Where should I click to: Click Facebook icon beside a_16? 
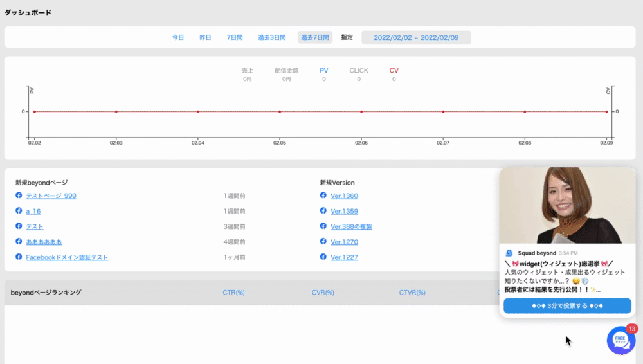tap(19, 210)
